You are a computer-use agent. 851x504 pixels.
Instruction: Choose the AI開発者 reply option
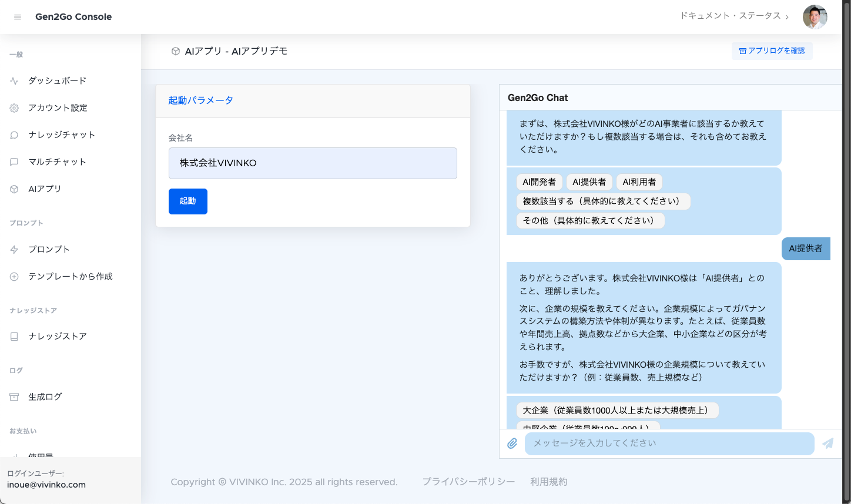[539, 182]
